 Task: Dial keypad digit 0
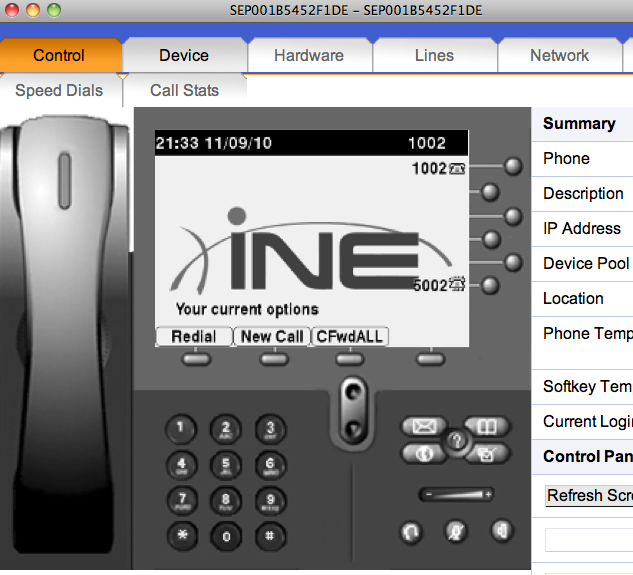tap(226, 536)
